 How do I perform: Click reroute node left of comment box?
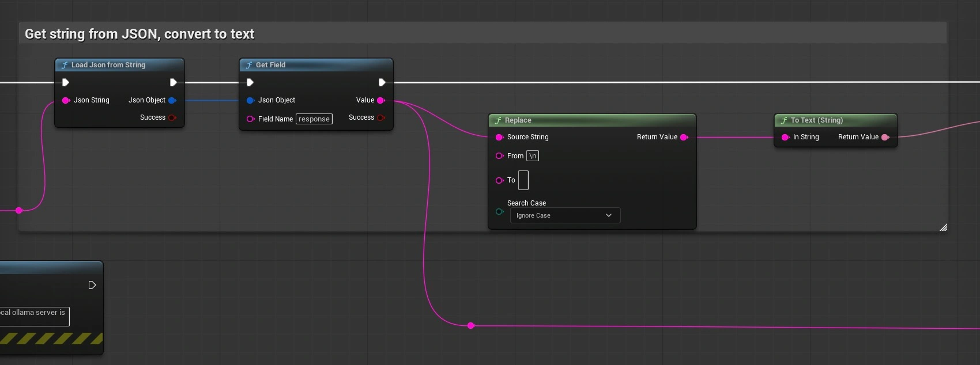click(19, 211)
